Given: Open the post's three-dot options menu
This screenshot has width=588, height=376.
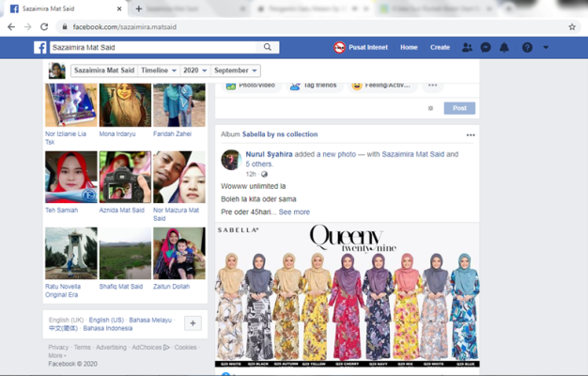Looking at the screenshot, I should tap(471, 134).
